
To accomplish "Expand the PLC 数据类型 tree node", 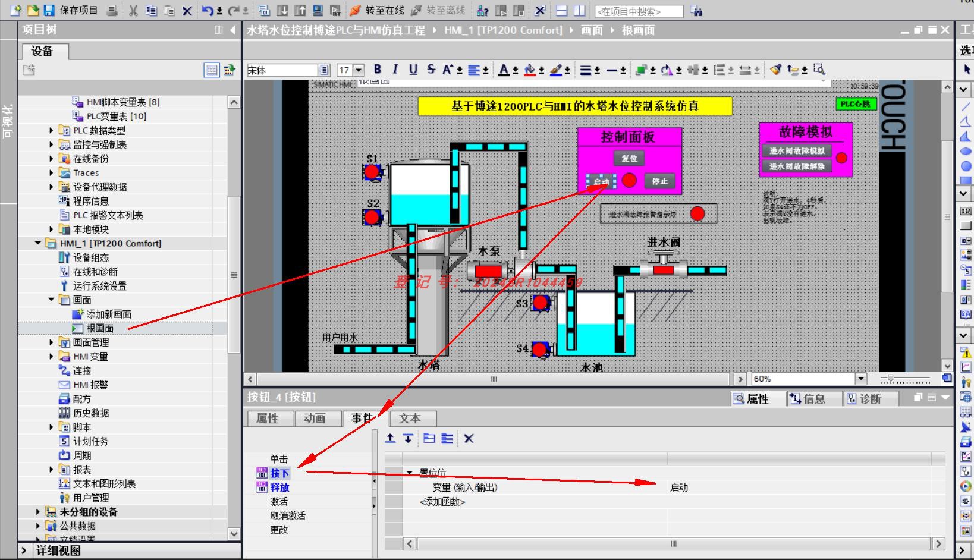I will (51, 130).
